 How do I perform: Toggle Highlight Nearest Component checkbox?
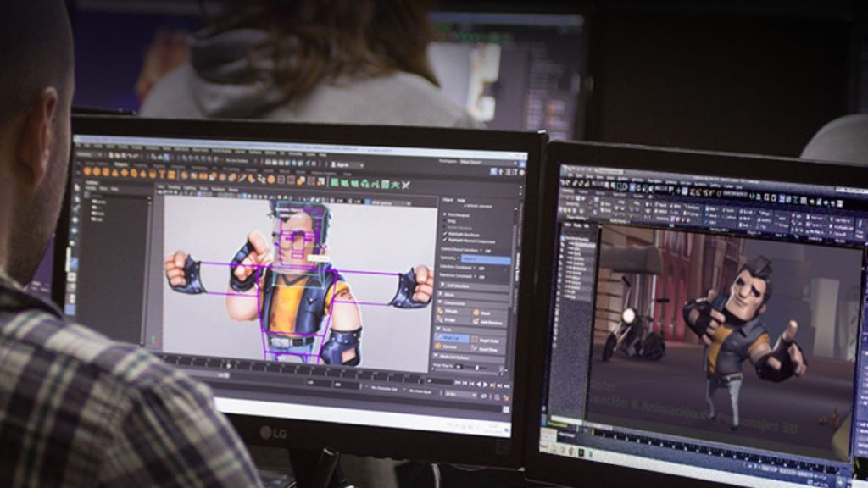click(446, 241)
